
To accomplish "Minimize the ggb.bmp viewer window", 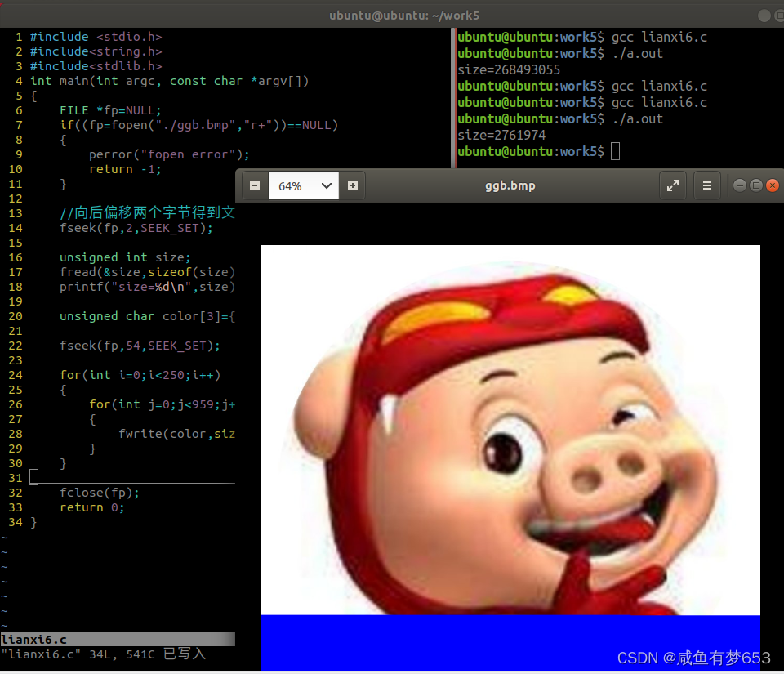I will tap(740, 185).
